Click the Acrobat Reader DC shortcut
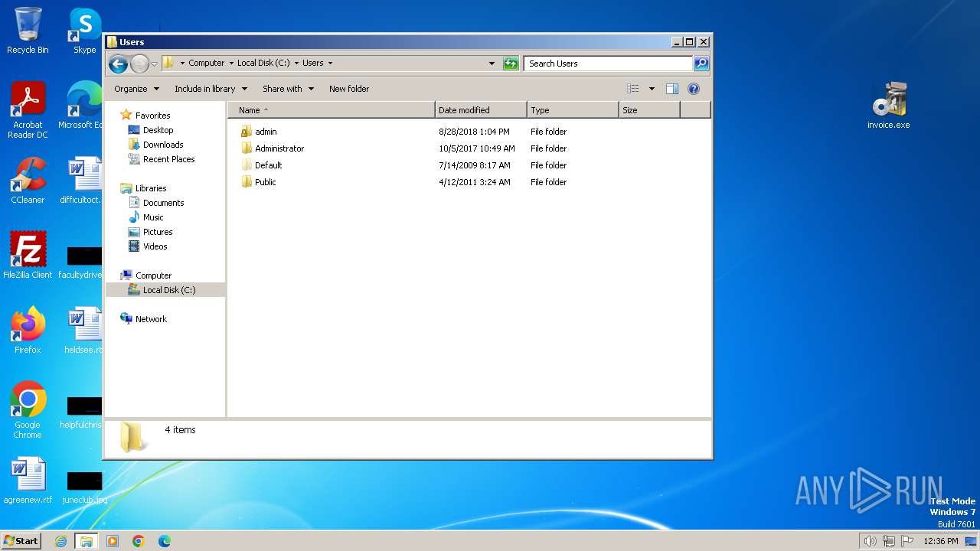Viewport: 980px width, 551px height. tap(28, 110)
